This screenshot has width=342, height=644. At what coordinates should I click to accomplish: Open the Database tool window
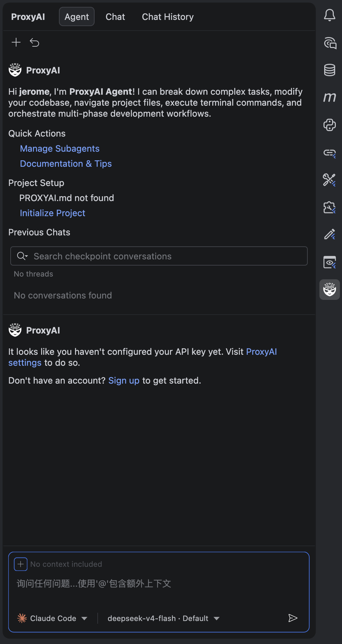click(330, 70)
